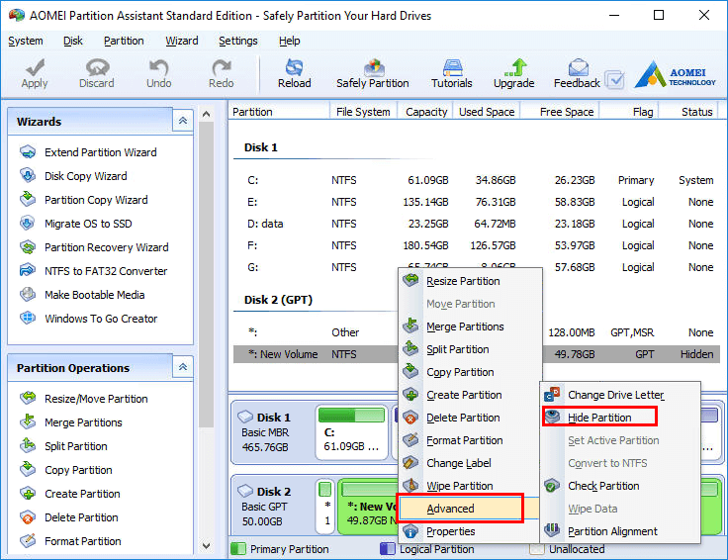
Task: Click the Partition Alignment submenu icon
Action: 552,529
